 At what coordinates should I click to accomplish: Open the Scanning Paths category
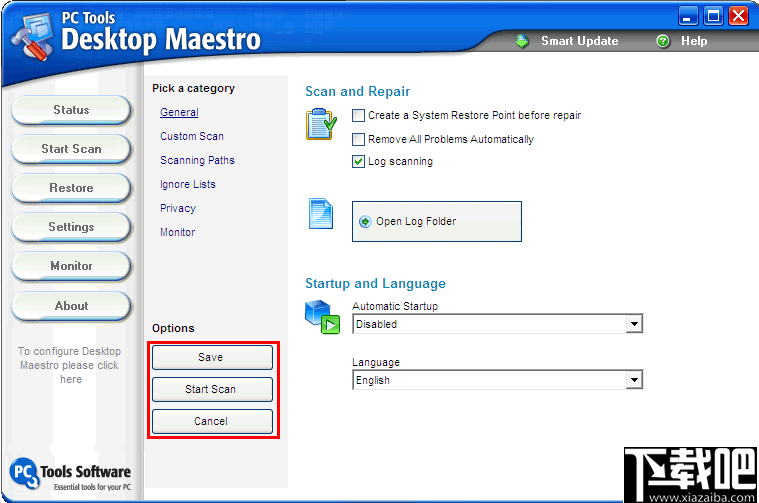click(197, 160)
